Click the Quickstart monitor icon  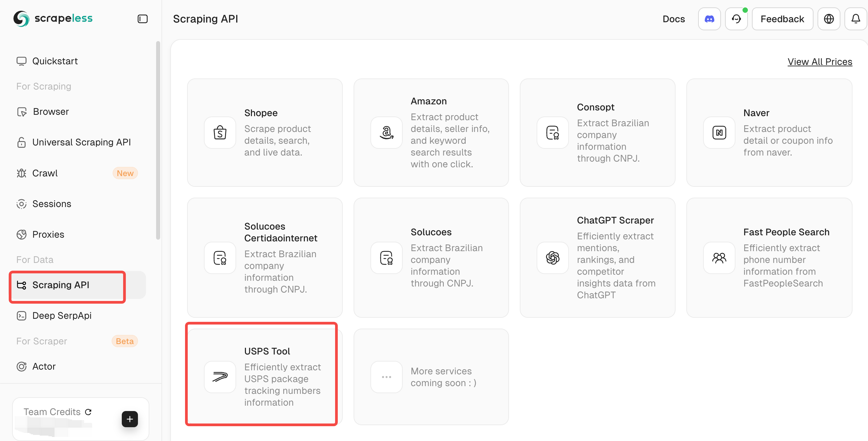[x=22, y=61]
